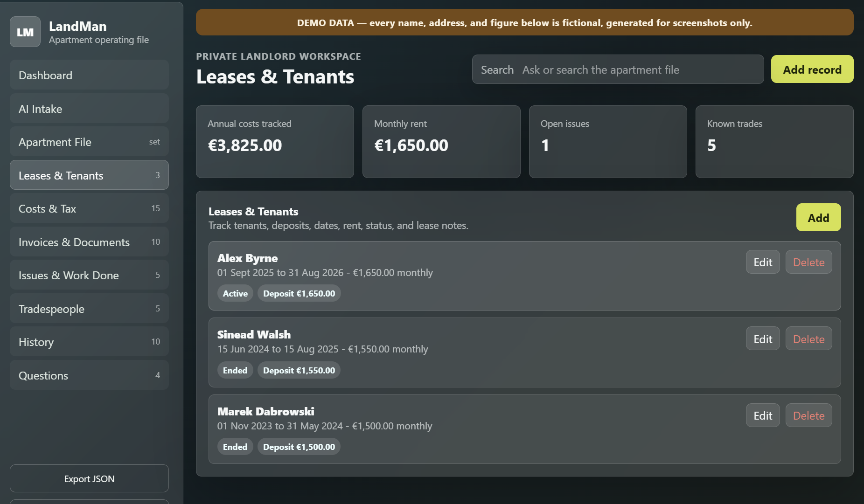This screenshot has height=504, width=864.
Task: Open Invoices & Documents section
Action: click(x=89, y=242)
